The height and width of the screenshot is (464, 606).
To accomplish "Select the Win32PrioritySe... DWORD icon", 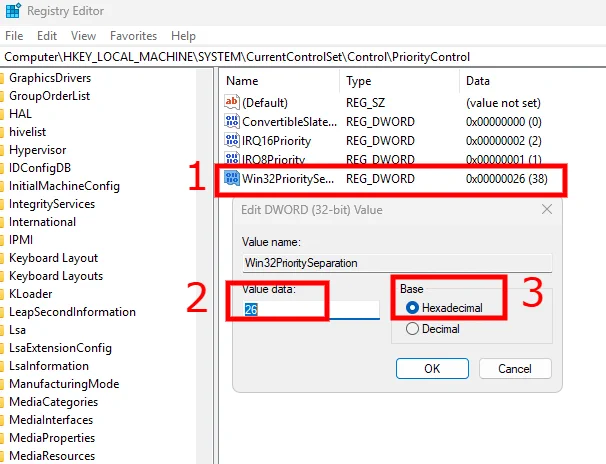I will tap(232, 178).
